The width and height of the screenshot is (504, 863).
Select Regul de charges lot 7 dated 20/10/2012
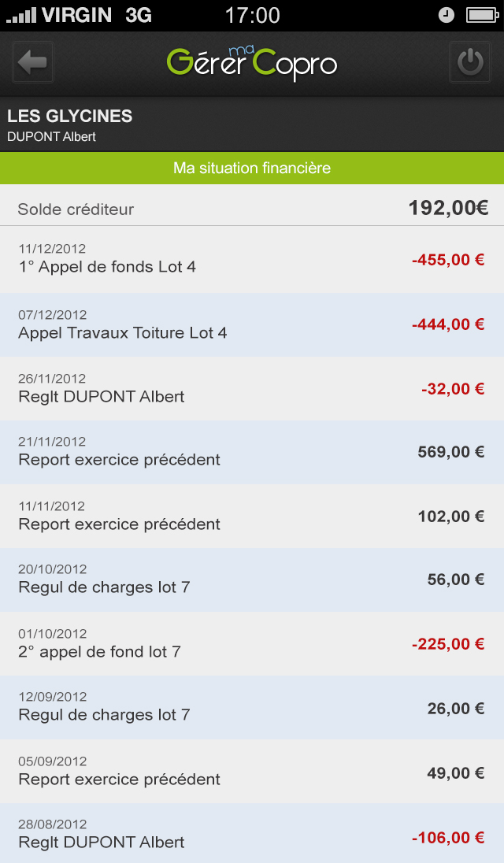click(x=252, y=580)
